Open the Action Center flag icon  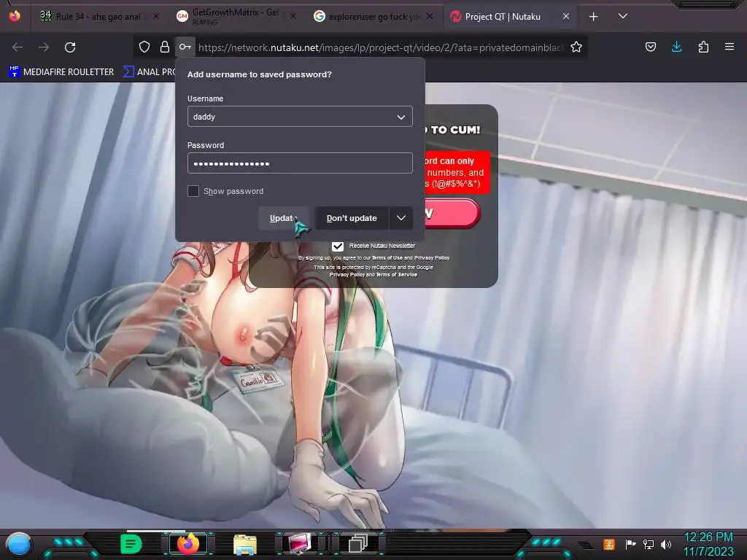(x=630, y=544)
